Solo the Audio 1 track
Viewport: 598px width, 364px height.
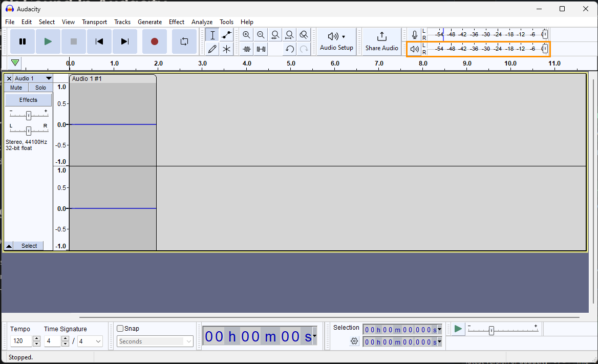(40, 88)
